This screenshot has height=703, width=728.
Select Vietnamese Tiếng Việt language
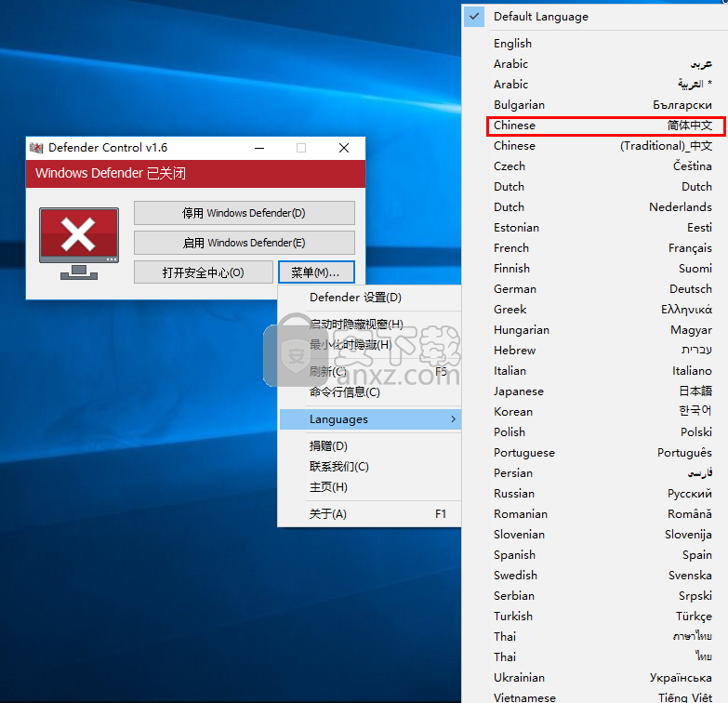pos(596,696)
